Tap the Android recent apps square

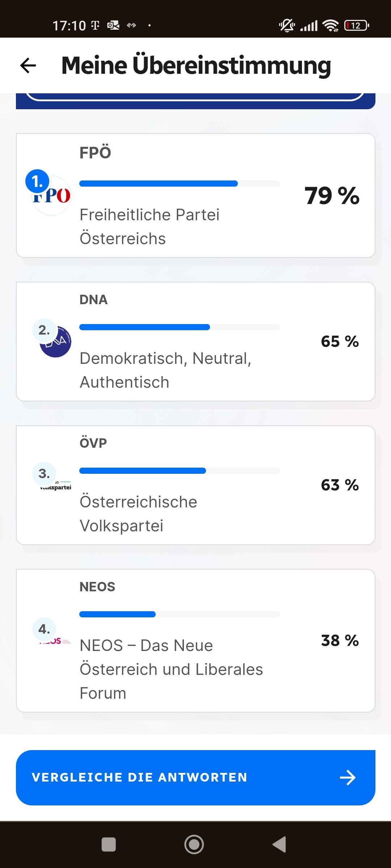point(109,844)
